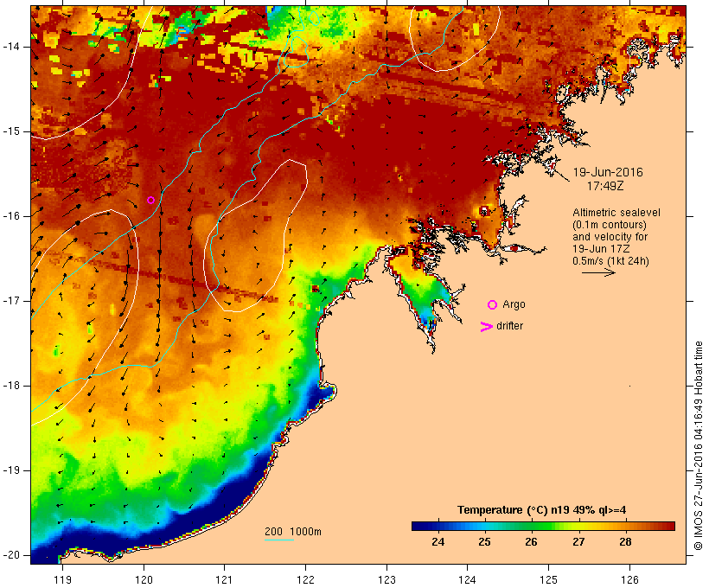Click the longitude axis label 126

click(x=629, y=580)
